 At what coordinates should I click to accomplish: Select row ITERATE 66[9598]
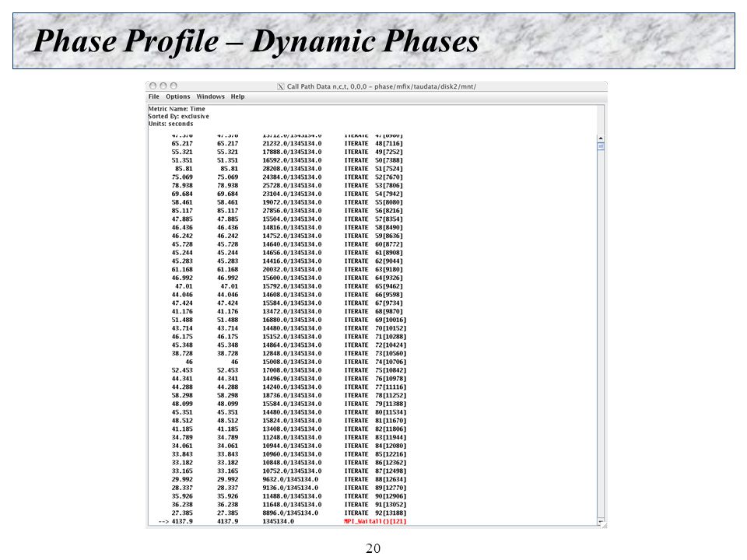(287, 295)
